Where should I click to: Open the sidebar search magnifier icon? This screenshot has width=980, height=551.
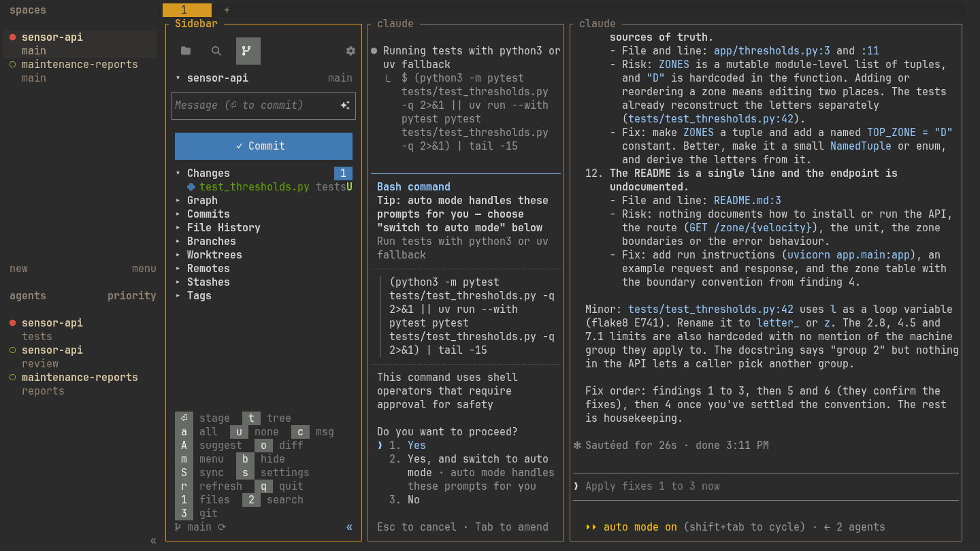coord(216,51)
